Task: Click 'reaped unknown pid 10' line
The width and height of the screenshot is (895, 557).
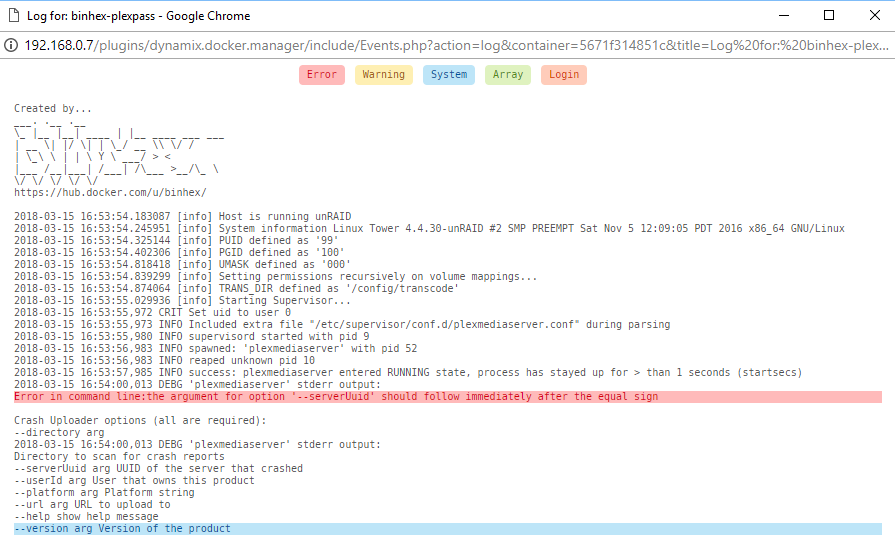Action: 164,360
